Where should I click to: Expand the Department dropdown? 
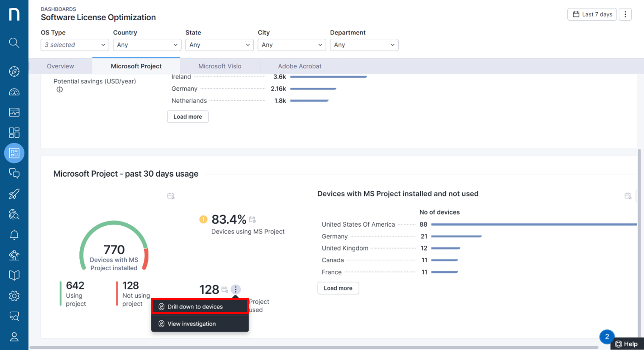[x=364, y=45]
